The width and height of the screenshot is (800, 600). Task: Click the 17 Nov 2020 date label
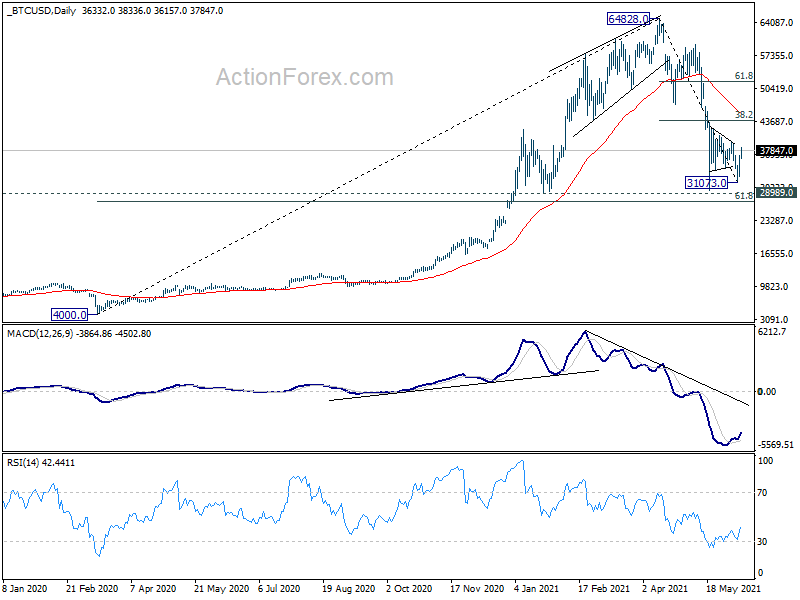point(477,589)
